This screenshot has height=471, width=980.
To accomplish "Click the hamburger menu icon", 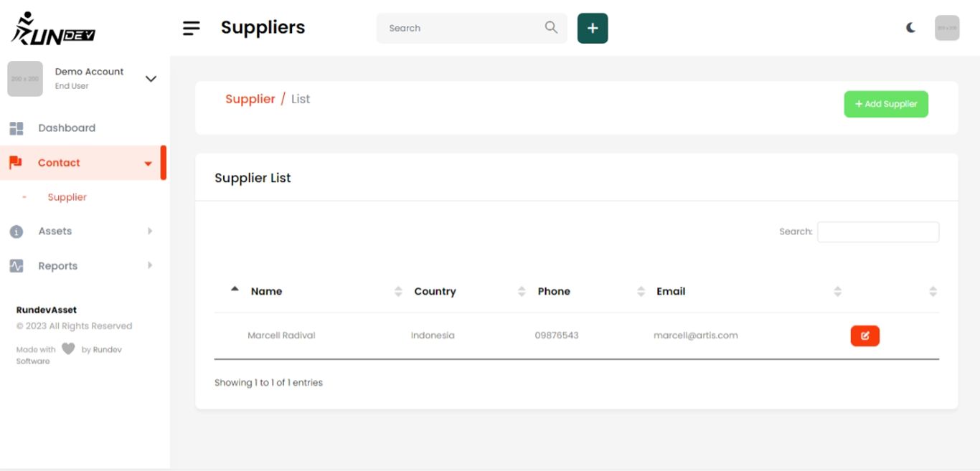I will [191, 28].
